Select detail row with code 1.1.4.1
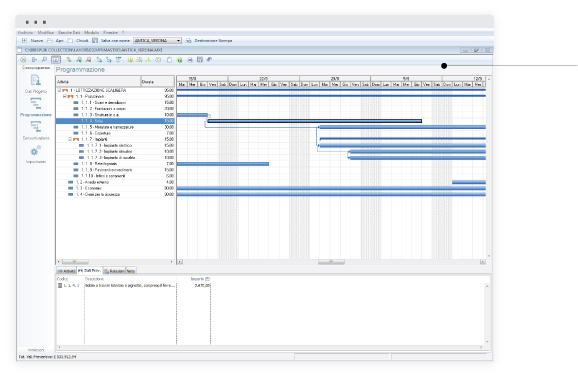 pyautogui.click(x=133, y=286)
